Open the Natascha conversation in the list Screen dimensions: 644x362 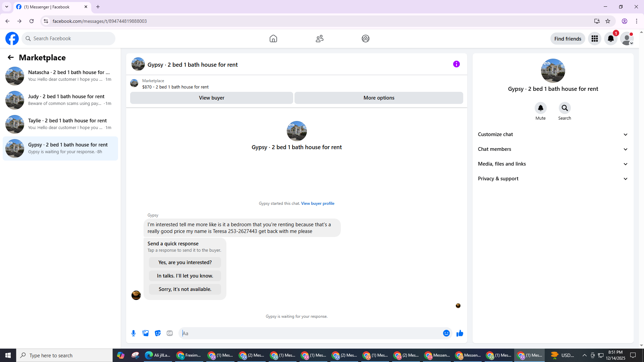coord(60,76)
